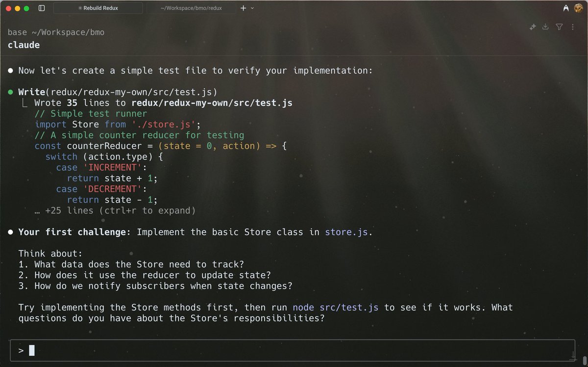Image resolution: width=588 pixels, height=367 pixels.
Task: Expand the new-tab options chevron
Action: (252, 8)
